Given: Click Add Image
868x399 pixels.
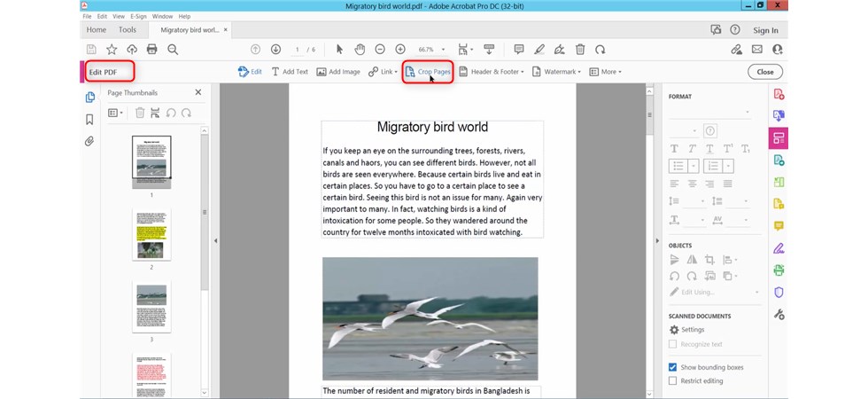Looking at the screenshot, I should tap(338, 72).
